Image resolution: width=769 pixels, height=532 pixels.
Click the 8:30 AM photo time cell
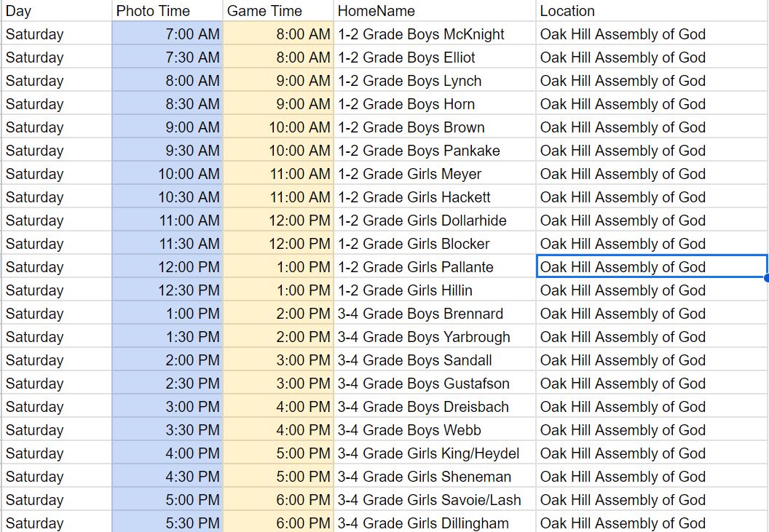[x=167, y=104]
